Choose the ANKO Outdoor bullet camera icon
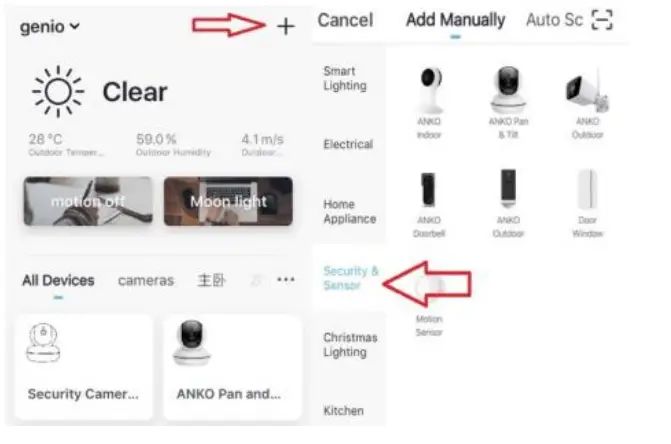671x444 pixels. (x=587, y=91)
